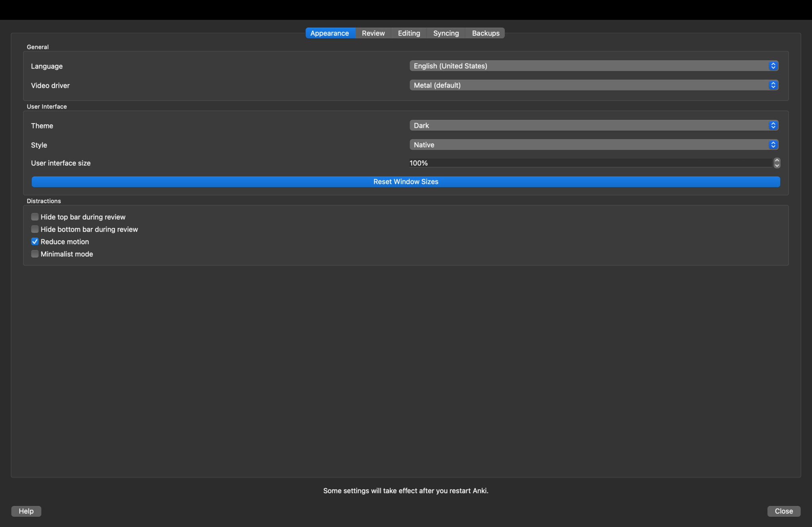
Task: Decrease user interface size with down arrow
Action: 777,166
